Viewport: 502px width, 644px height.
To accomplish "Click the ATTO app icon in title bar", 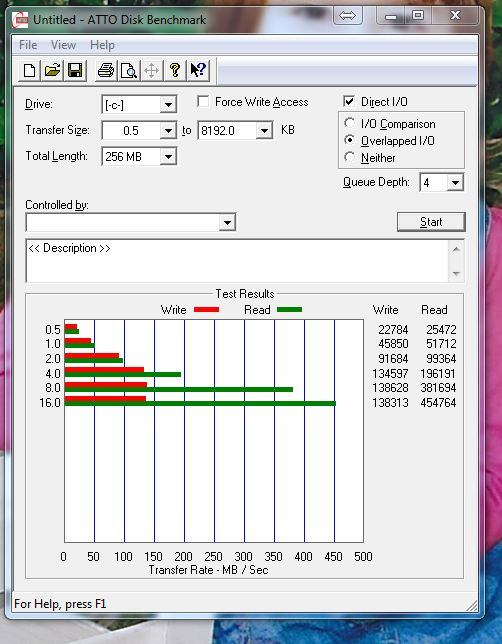I will pos(20,20).
